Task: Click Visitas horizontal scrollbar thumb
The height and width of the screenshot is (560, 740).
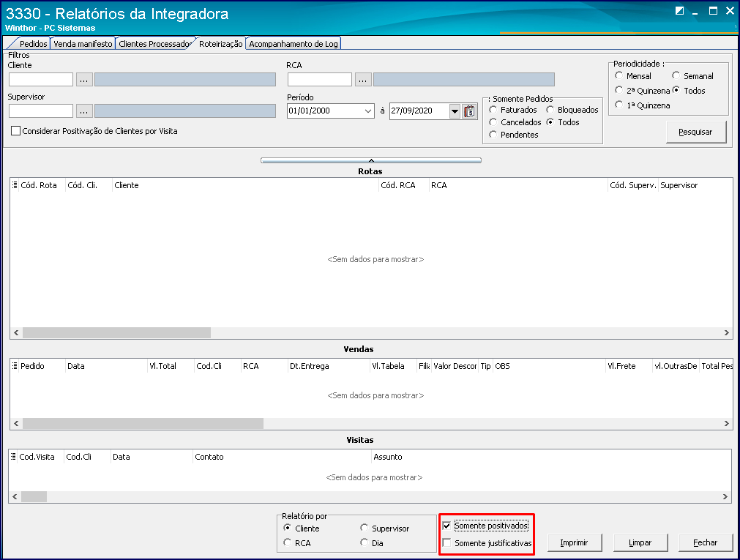Action: [x=34, y=497]
